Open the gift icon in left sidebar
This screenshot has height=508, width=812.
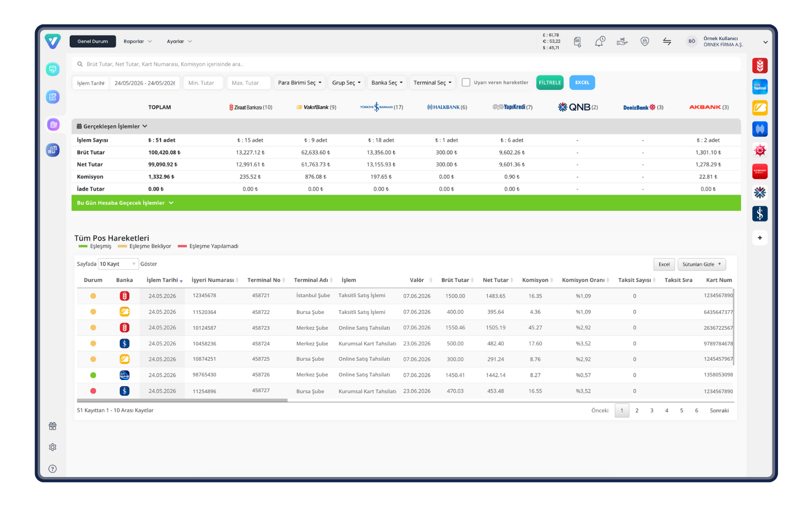point(53,426)
